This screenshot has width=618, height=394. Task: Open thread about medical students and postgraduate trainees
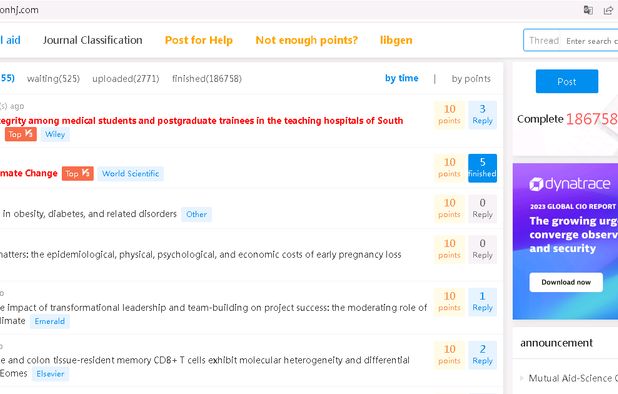pos(201,121)
